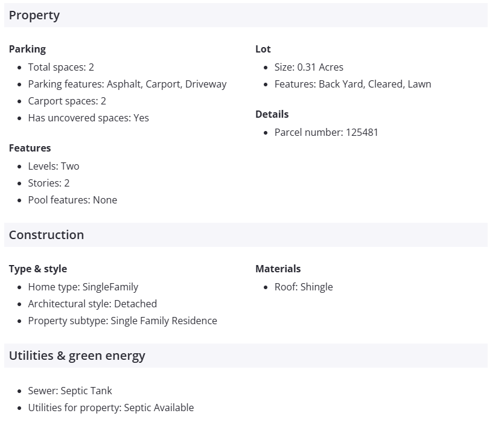Click the Home type: SingleFamily item
504x422 pixels.
83,287
